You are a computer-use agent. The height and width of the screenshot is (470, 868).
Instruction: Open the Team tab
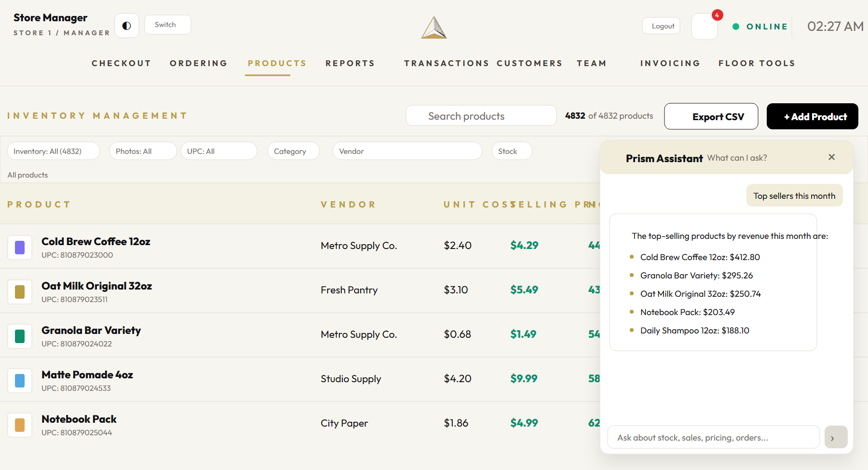point(591,63)
